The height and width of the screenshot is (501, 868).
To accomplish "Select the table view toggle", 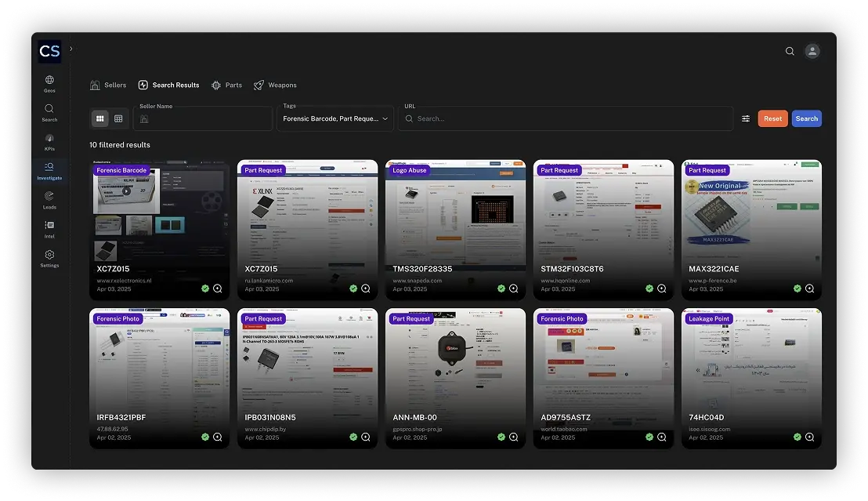I will point(118,118).
